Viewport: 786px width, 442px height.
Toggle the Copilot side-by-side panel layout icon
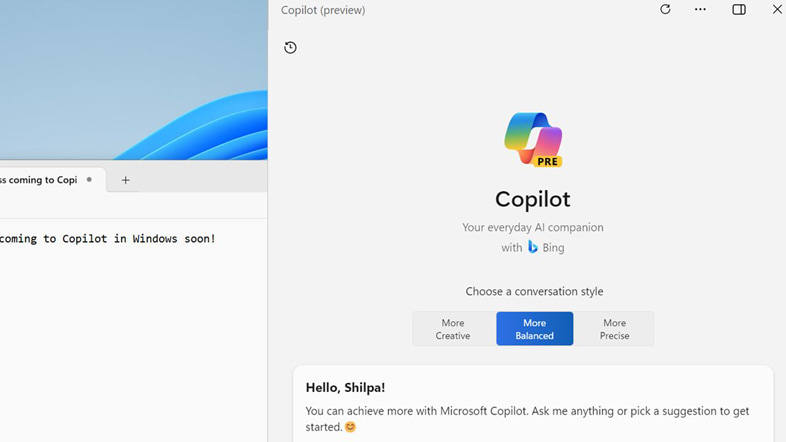point(739,10)
